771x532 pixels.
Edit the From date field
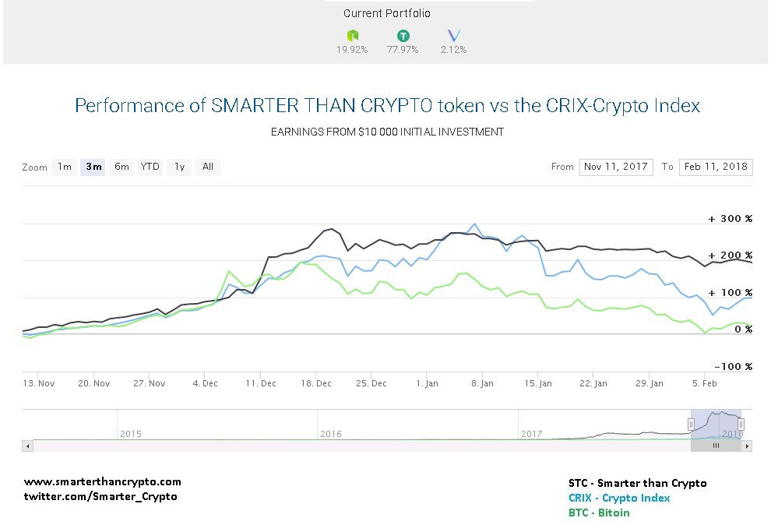tap(616, 167)
